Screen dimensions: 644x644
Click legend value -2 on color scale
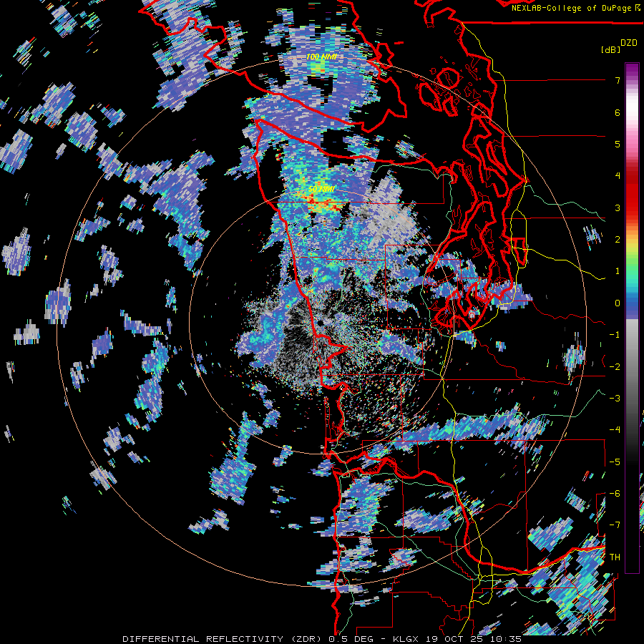615,367
